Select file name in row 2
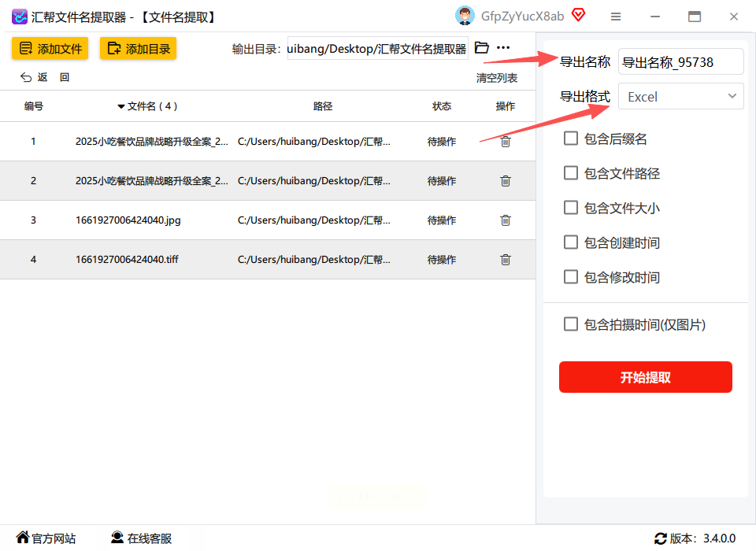Image resolution: width=756 pixels, height=551 pixels. 152,181
